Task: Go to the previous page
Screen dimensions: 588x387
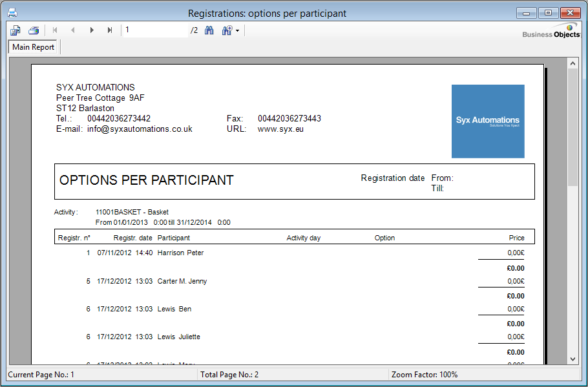Action: tap(73, 30)
